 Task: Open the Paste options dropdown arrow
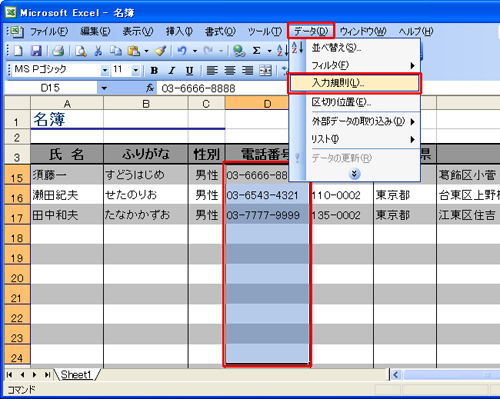tap(146, 51)
